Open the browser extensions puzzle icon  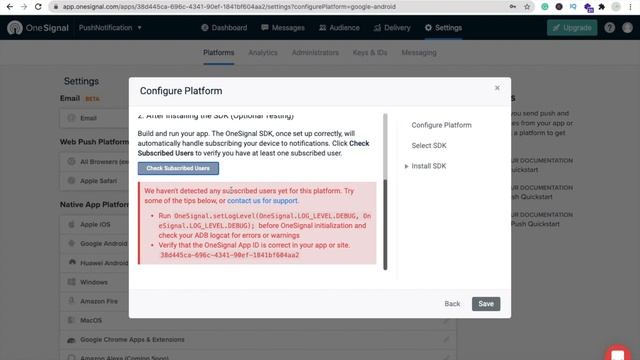pyautogui.click(x=602, y=7)
